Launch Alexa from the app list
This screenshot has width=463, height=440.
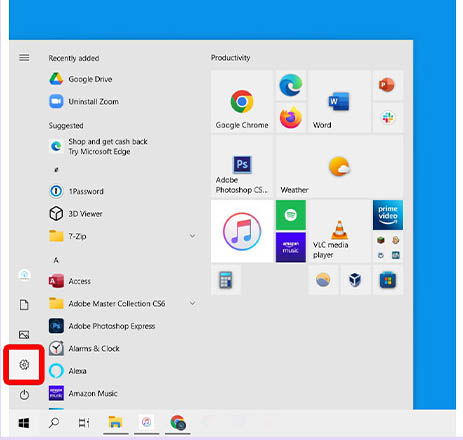tap(124, 371)
